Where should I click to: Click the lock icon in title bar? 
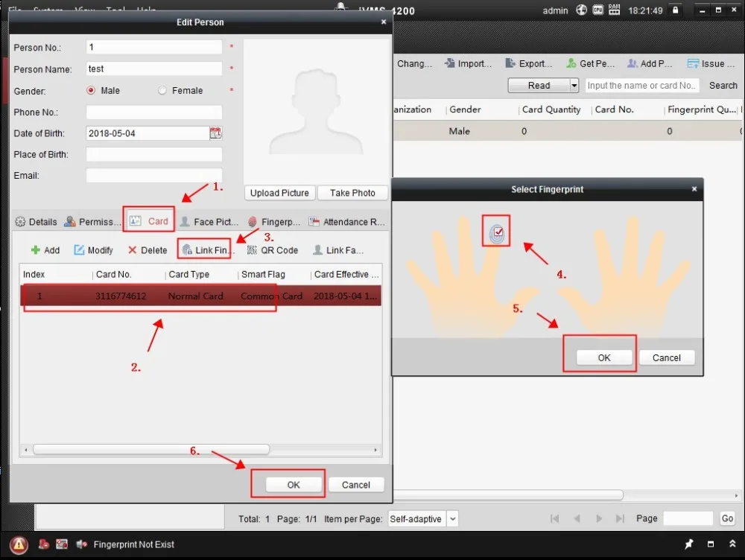point(675,10)
